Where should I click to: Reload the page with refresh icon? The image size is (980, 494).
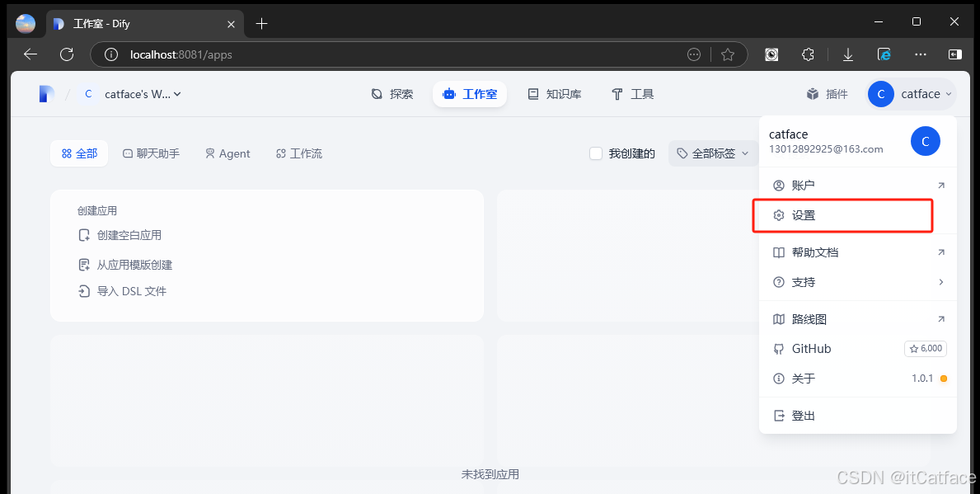click(67, 54)
